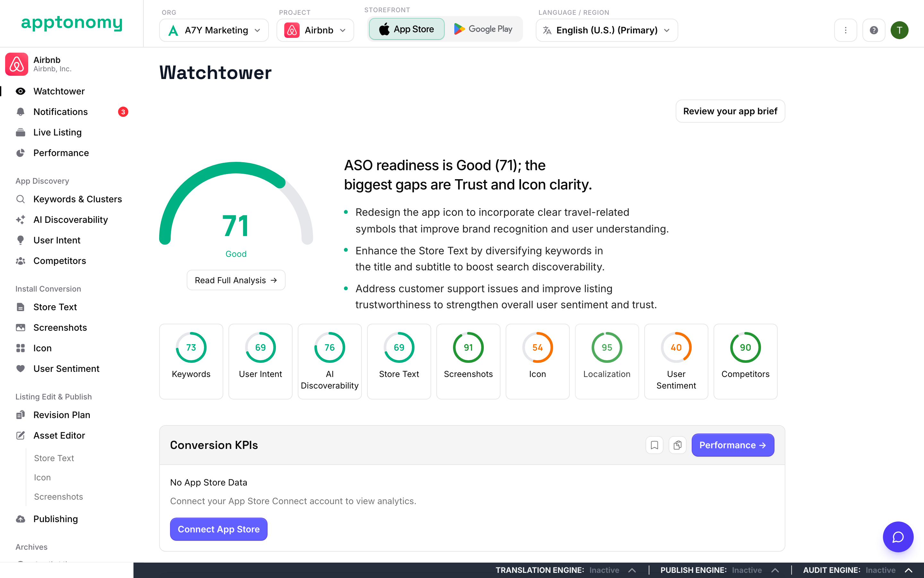Expand the Translation Engine status chevron

point(632,570)
